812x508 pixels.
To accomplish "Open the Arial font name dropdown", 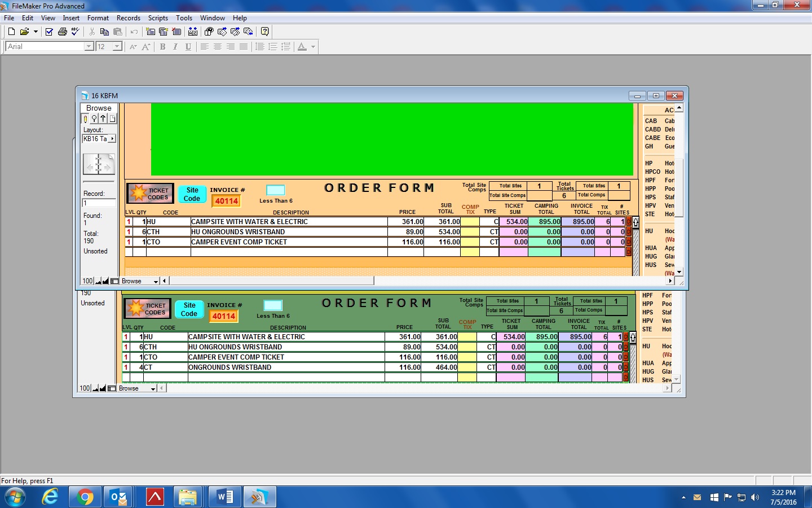I will [89, 46].
